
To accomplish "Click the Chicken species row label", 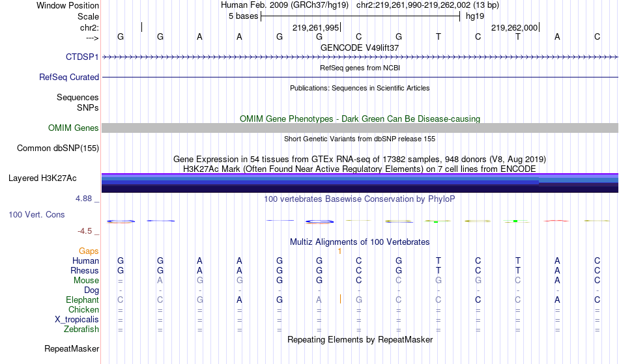I will coord(83,309).
